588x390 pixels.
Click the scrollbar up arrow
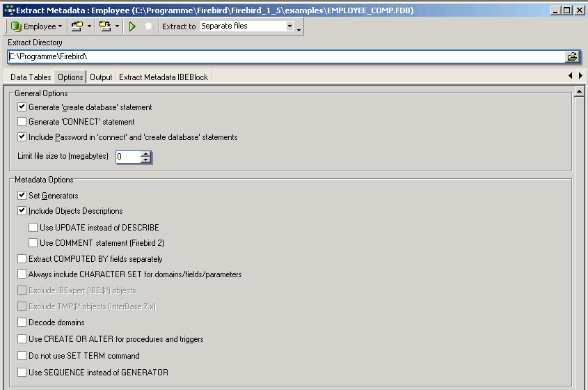tap(580, 91)
